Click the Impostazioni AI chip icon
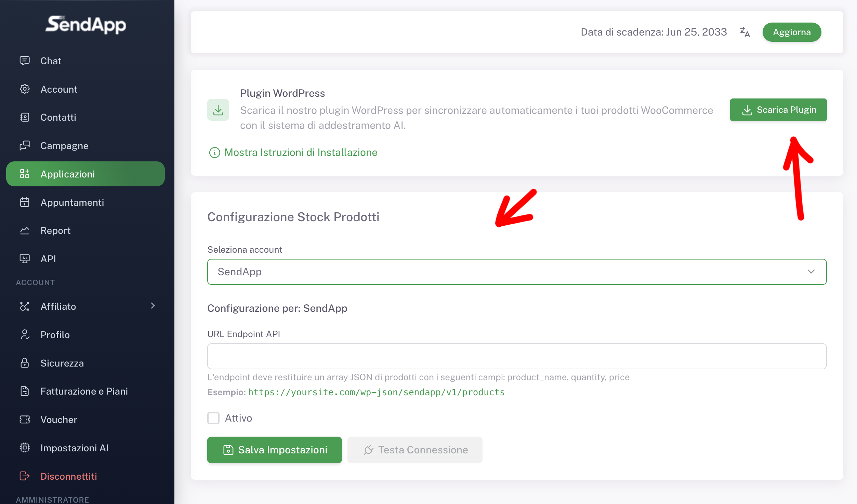This screenshot has height=504, width=857. point(25,448)
